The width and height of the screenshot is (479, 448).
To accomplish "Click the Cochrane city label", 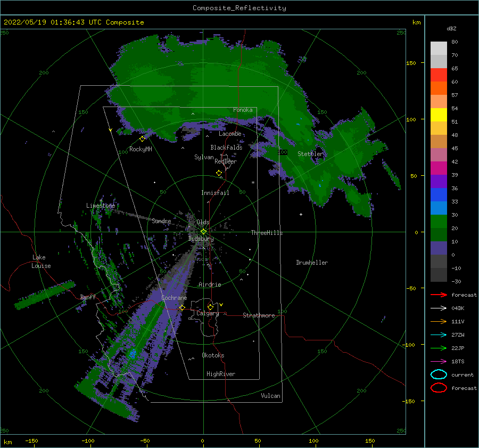I will pos(174,298).
